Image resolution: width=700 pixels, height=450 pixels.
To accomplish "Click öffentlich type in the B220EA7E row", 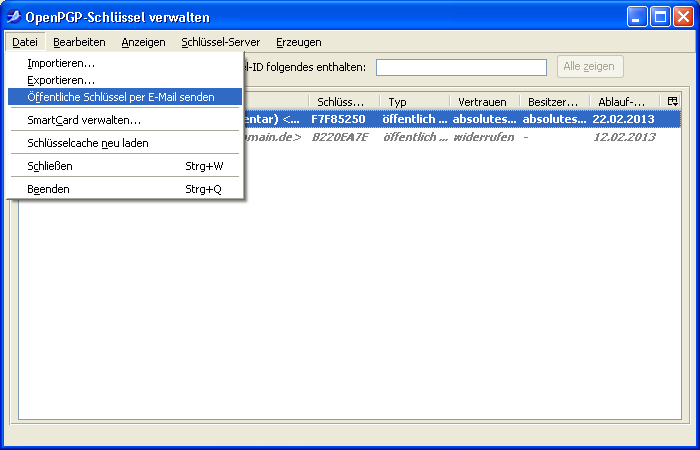I will click(x=416, y=137).
